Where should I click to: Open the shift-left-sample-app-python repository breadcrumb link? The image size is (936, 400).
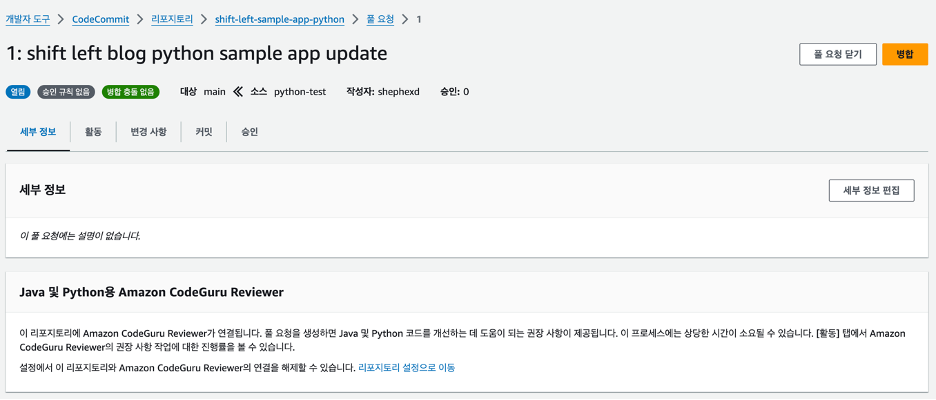[279, 19]
